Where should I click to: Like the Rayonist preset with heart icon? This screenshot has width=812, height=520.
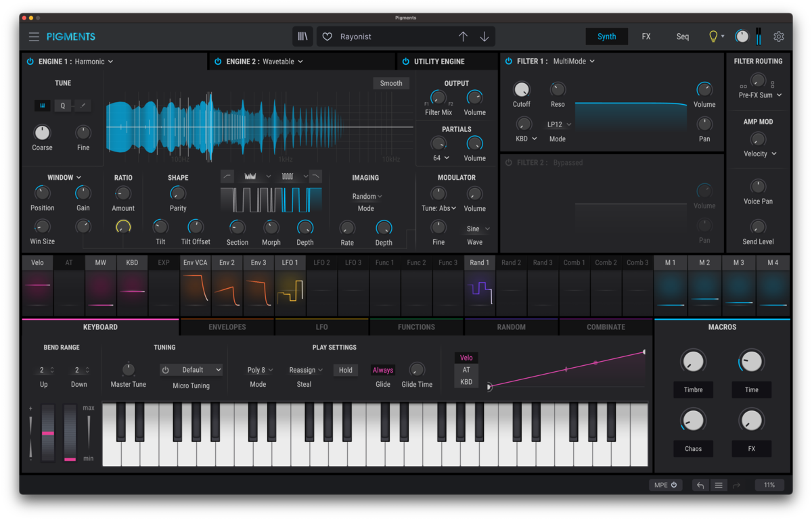pyautogui.click(x=328, y=37)
